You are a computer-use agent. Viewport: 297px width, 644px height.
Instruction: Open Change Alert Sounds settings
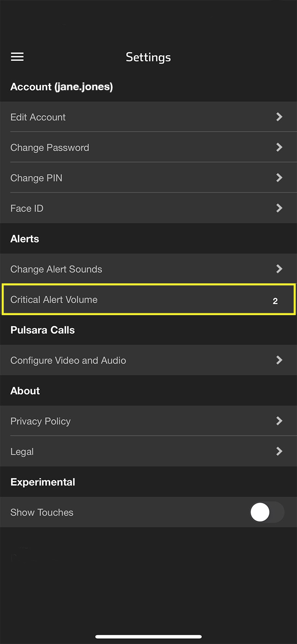[148, 269]
